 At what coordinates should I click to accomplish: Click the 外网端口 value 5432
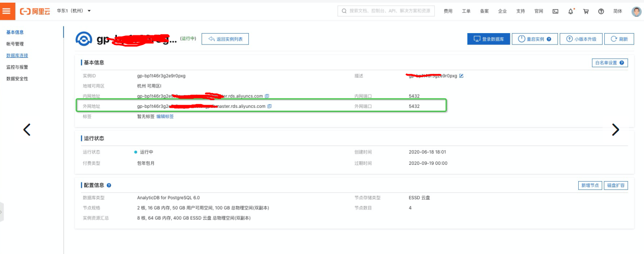[414, 106]
